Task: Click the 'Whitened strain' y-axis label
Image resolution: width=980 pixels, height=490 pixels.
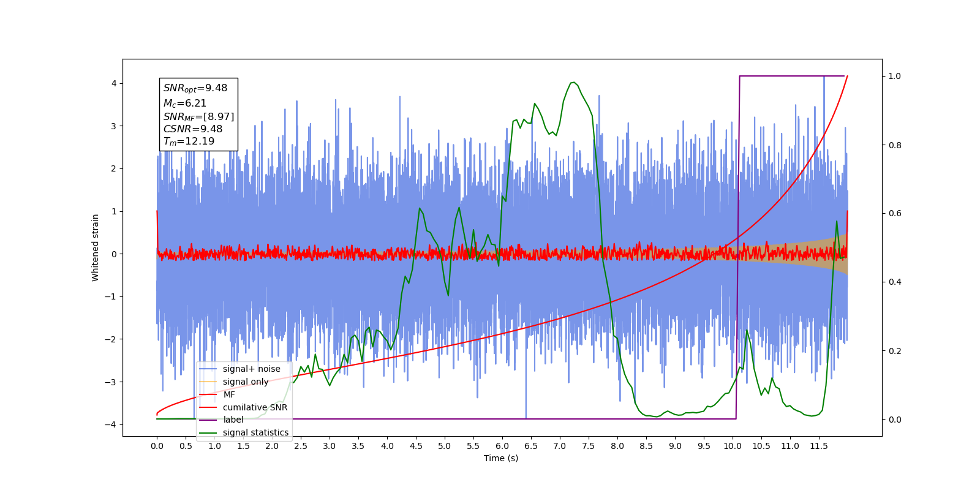Action: pos(95,247)
